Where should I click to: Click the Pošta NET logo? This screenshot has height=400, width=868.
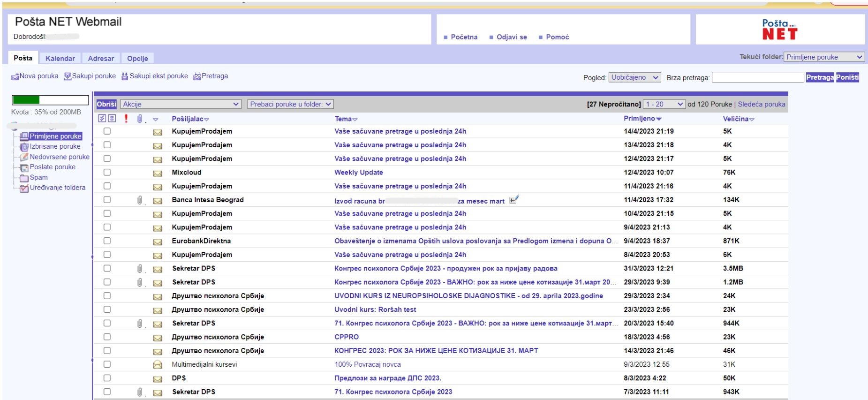(x=779, y=30)
